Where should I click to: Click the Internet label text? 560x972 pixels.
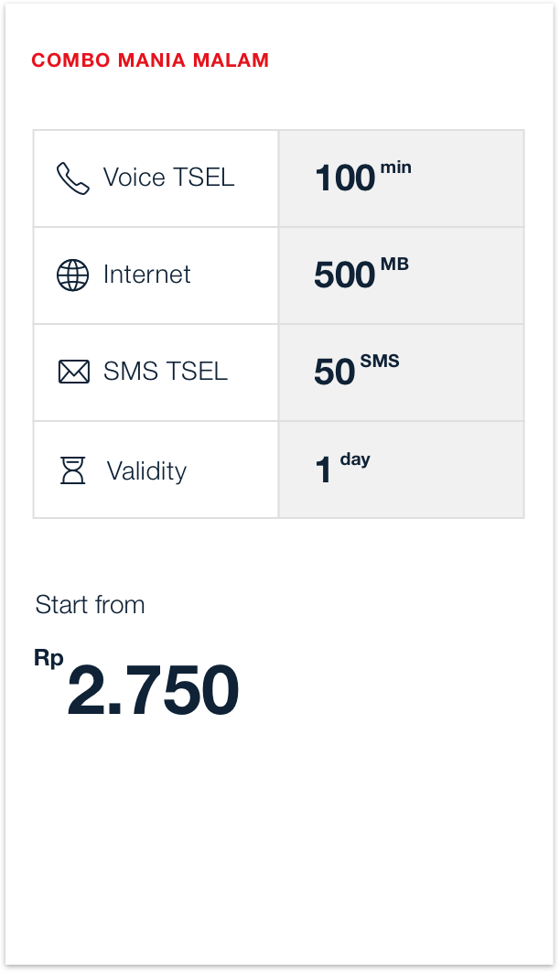pos(146,275)
